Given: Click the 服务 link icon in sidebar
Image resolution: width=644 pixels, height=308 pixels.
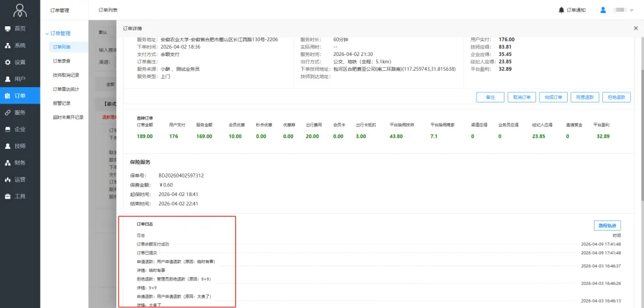Looking at the screenshot, I should click(8, 113).
